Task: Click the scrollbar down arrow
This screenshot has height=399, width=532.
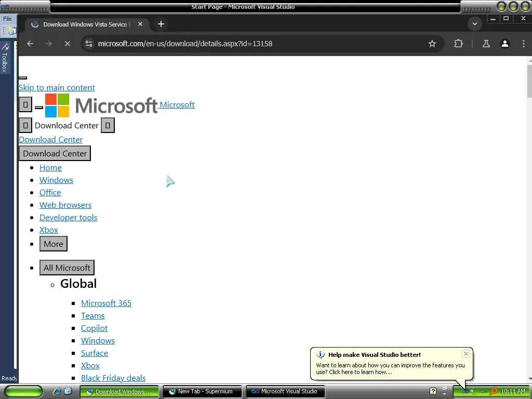Action: [x=529, y=379]
